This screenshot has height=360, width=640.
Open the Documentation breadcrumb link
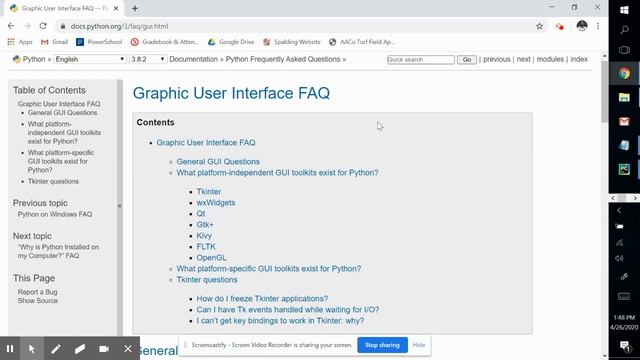click(x=193, y=59)
